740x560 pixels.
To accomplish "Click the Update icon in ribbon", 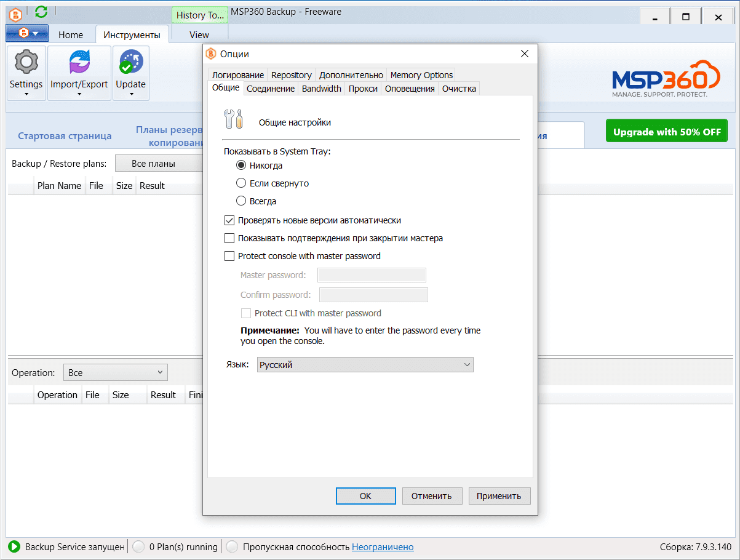I will 130,62.
